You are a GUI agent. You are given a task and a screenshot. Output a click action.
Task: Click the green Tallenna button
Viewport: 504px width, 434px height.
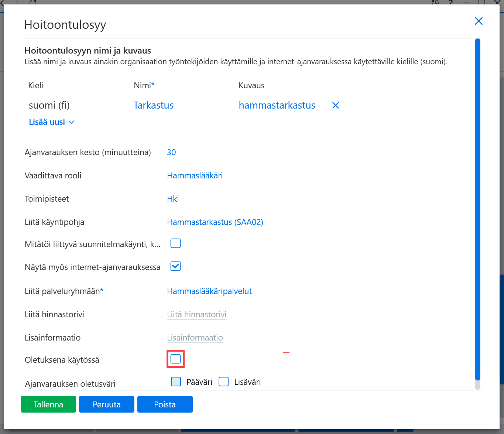tap(48, 404)
